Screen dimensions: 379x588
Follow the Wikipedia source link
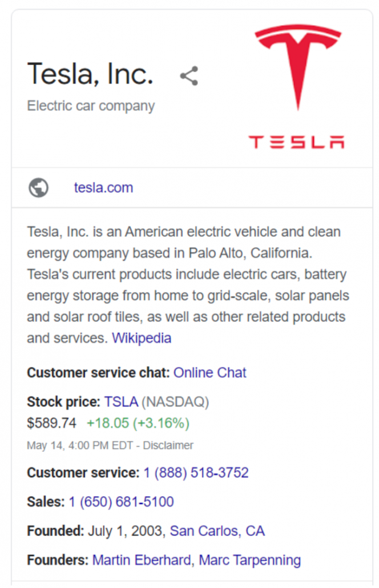coord(142,339)
